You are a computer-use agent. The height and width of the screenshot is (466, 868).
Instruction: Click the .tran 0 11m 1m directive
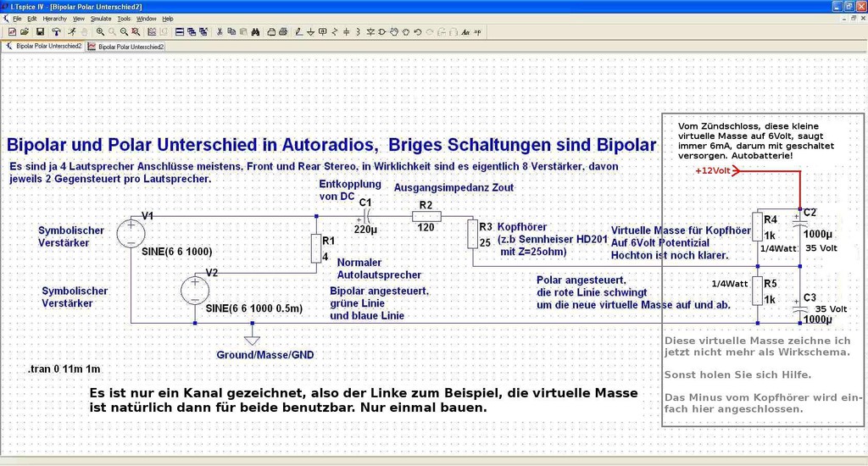(x=64, y=369)
